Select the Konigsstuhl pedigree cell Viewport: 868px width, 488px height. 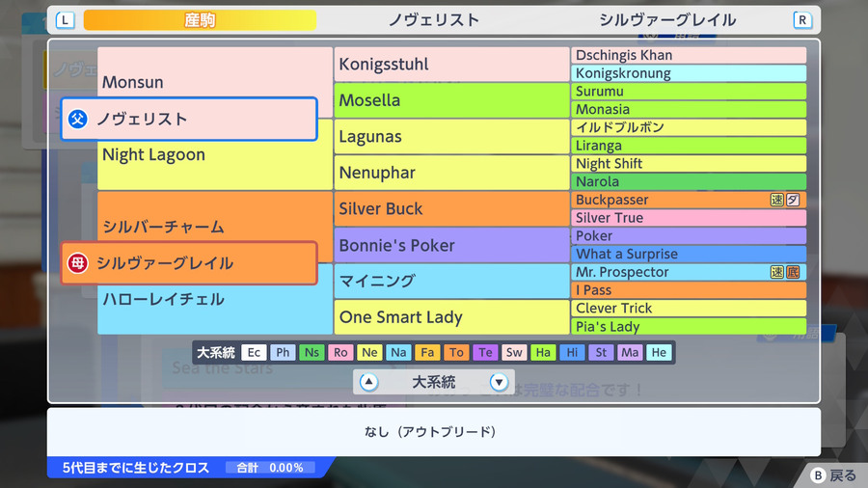pos(451,65)
